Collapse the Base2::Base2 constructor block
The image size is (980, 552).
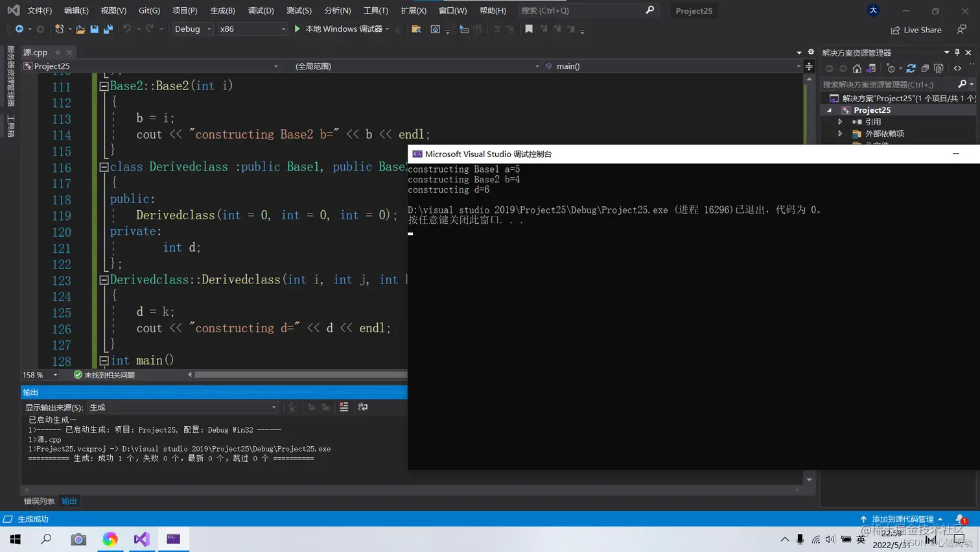104,86
